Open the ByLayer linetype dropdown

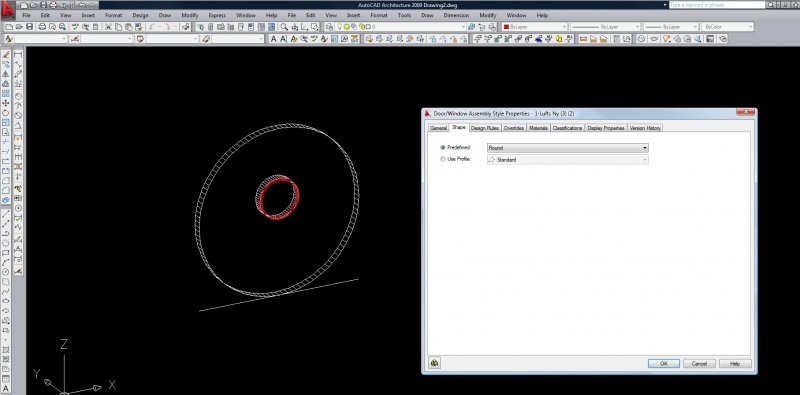(x=604, y=27)
